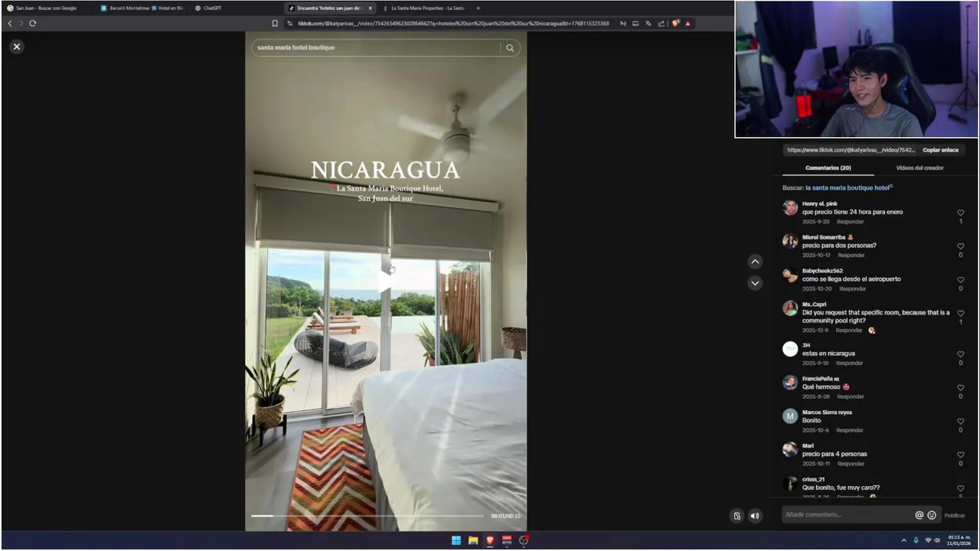
Task: Like Babycheekz562's comment
Action: [961, 280]
